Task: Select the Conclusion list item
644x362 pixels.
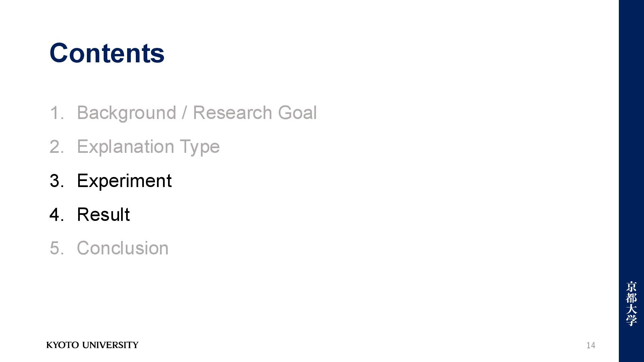Action: pyautogui.click(x=123, y=248)
